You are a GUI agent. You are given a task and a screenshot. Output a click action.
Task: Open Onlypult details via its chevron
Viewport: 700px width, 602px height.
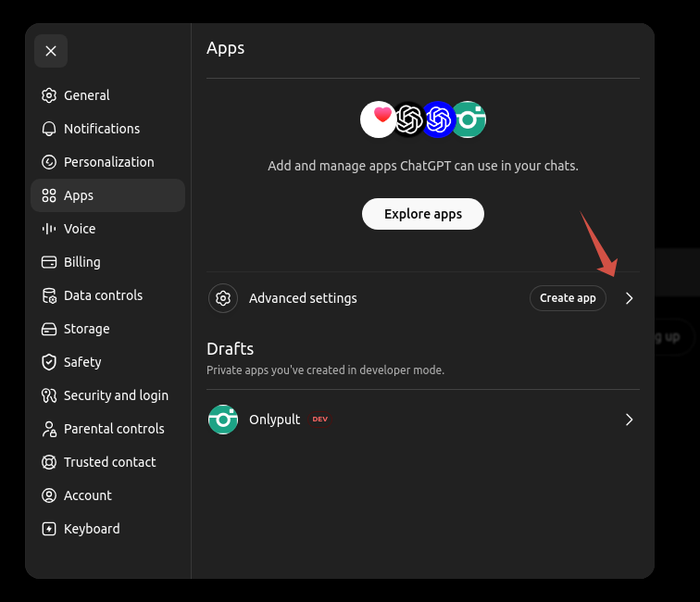point(629,420)
